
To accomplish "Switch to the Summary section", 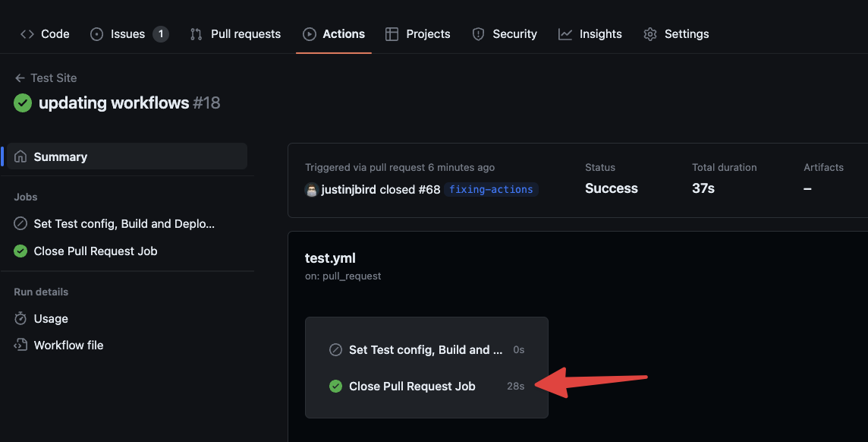I will [61, 156].
